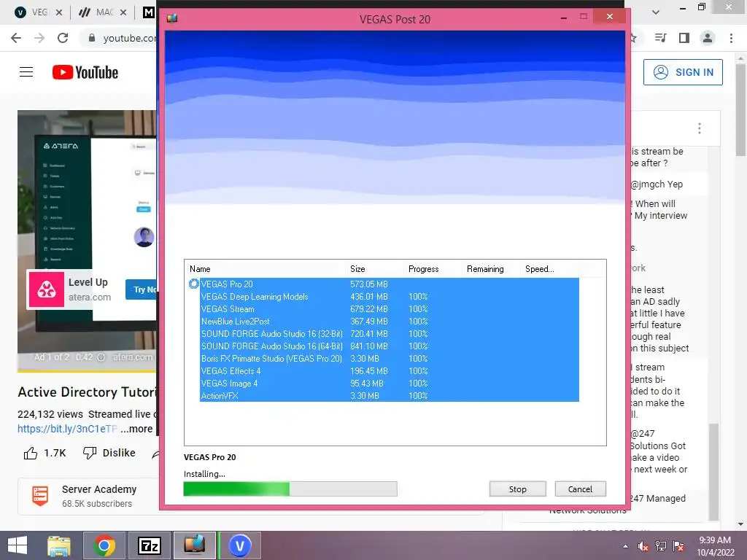Select the VEGAS Image 4 row
This screenshot has width=747, height=560.
coord(390,384)
